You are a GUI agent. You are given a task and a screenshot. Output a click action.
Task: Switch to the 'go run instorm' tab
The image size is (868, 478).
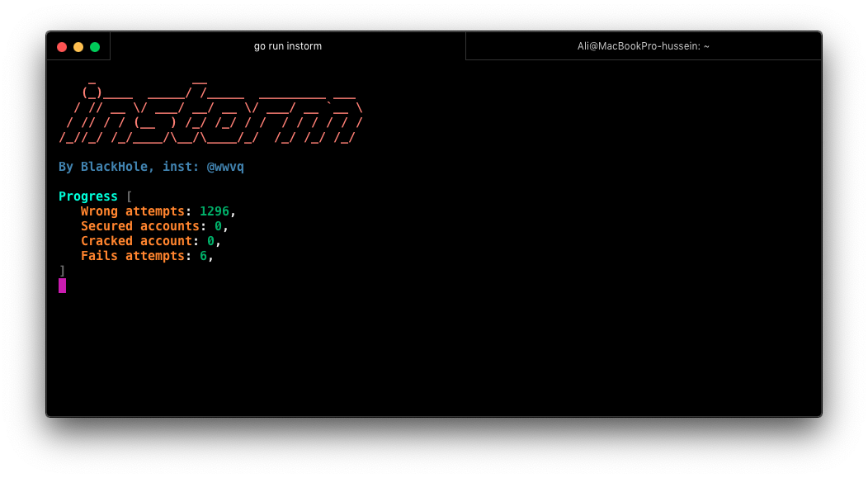pos(288,46)
